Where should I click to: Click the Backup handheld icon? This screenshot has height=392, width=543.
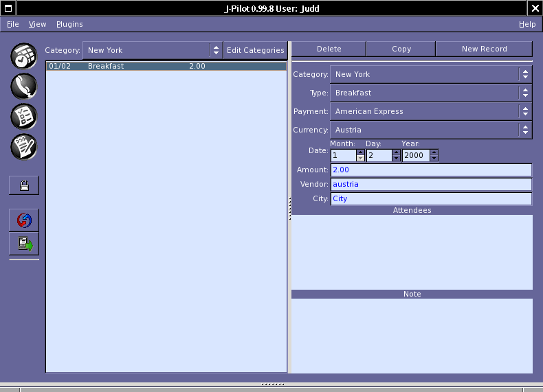coord(24,244)
